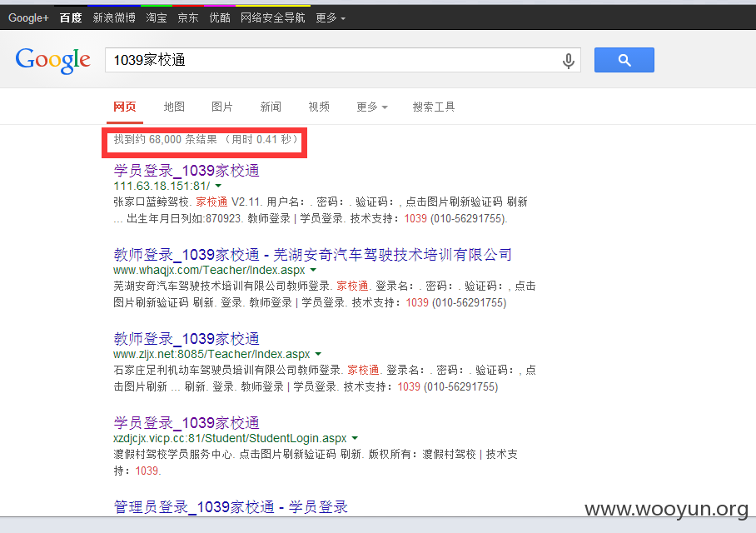Select the 网页 search tab
The image size is (756, 533).
tap(125, 107)
